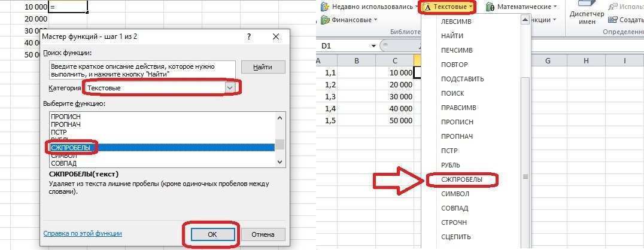Open the Финансовые functions dropdown
This screenshot has width=644, height=250.
[349, 20]
